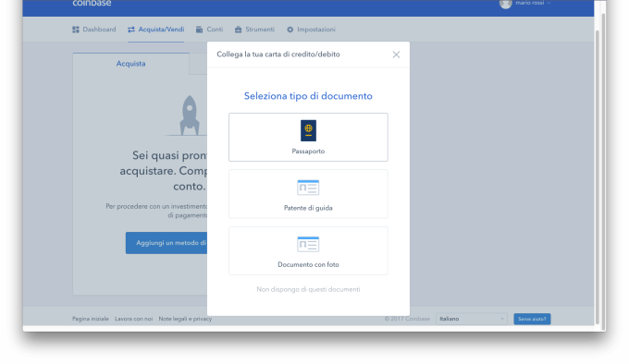Click the Acquista/Vendi arrows icon
This screenshot has width=629, height=364.
(x=131, y=30)
